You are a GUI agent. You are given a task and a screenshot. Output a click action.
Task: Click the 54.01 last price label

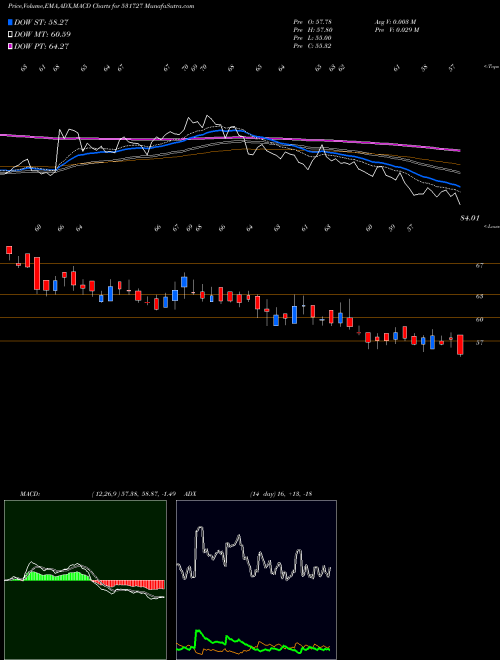(470, 218)
